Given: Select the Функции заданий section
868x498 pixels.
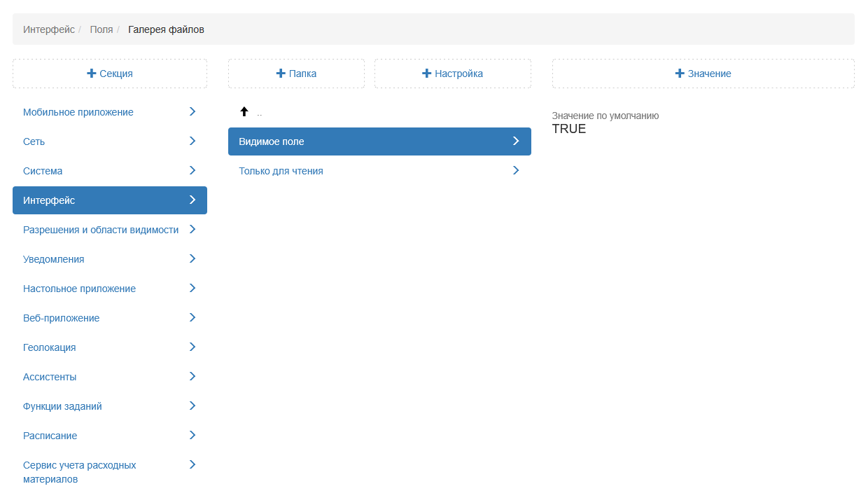Looking at the screenshot, I should click(x=62, y=406).
